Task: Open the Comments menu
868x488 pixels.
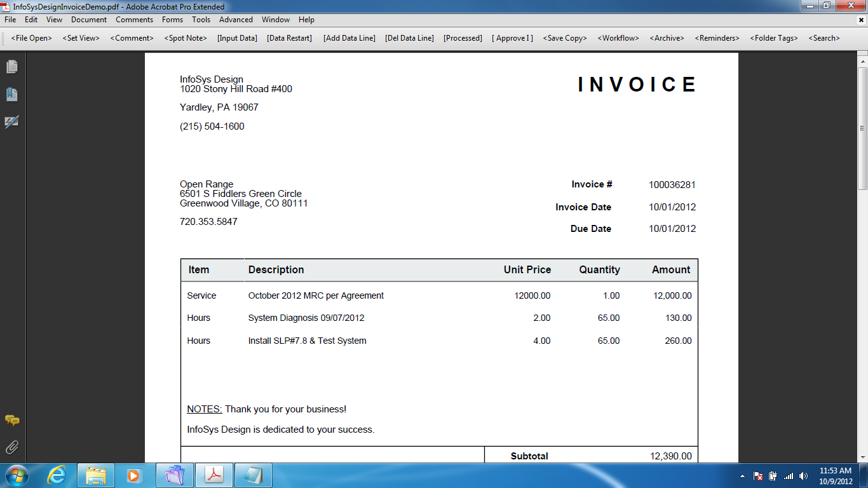Action: pos(134,20)
